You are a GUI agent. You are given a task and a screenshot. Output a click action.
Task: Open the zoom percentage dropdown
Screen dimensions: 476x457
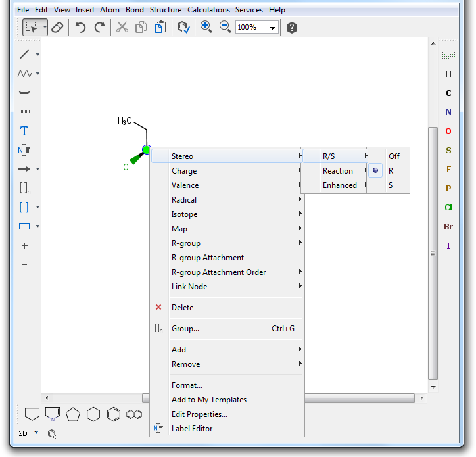[x=272, y=28]
